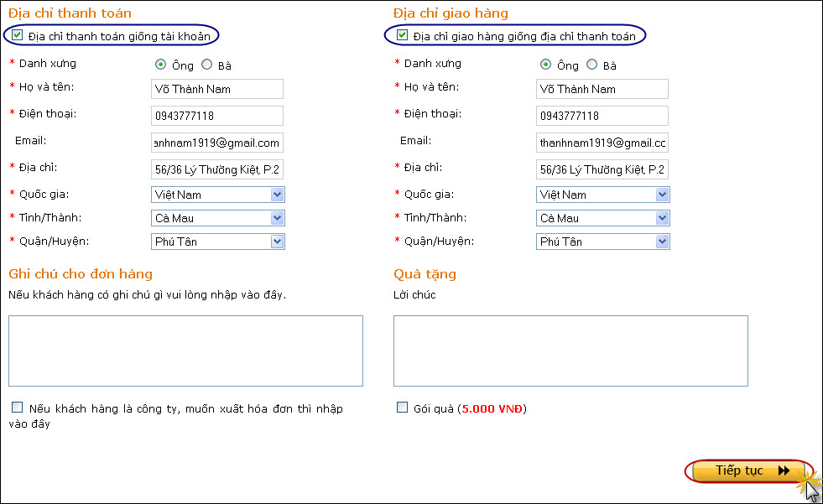
Task: Select Ông radio in billing address
Action: pos(161,65)
